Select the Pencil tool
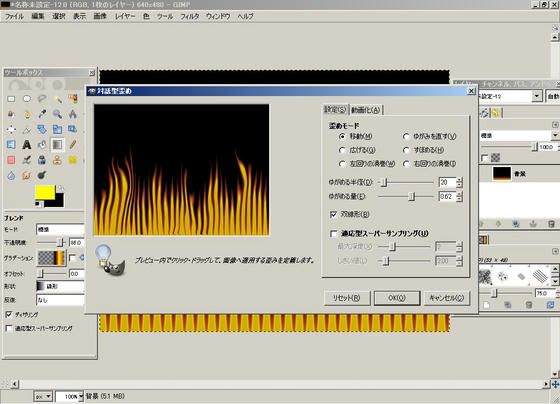This screenshot has height=404, width=560. click(72, 145)
